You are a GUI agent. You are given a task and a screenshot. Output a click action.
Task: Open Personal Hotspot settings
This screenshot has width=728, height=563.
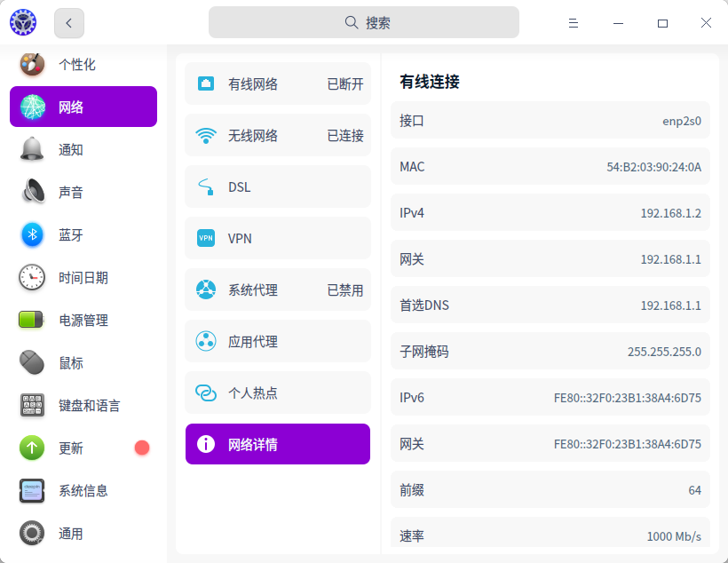(x=277, y=393)
